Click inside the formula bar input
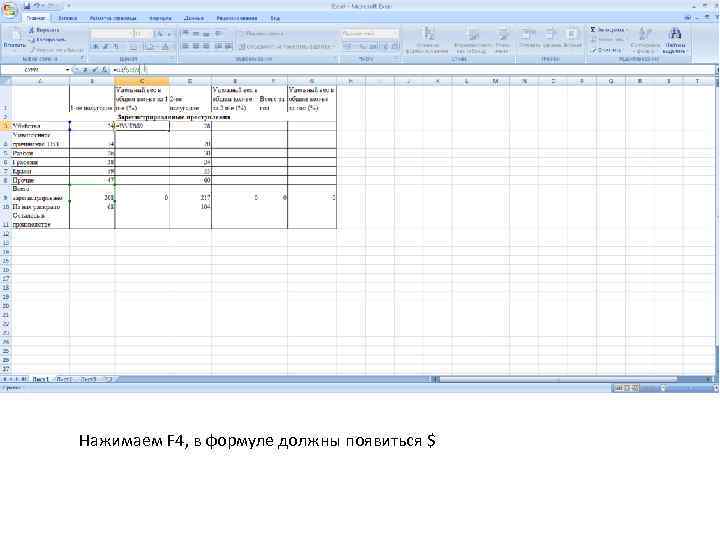 pos(413,70)
